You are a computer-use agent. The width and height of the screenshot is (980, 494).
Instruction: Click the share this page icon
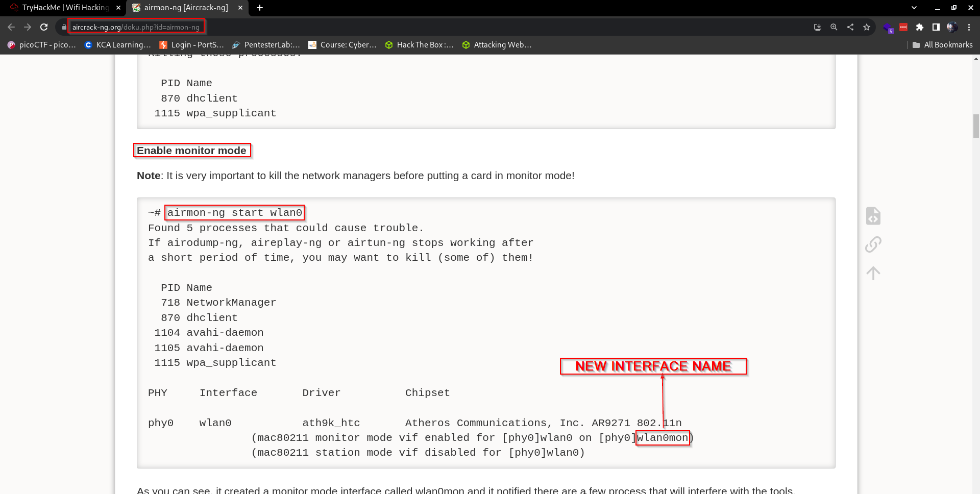[x=850, y=27]
